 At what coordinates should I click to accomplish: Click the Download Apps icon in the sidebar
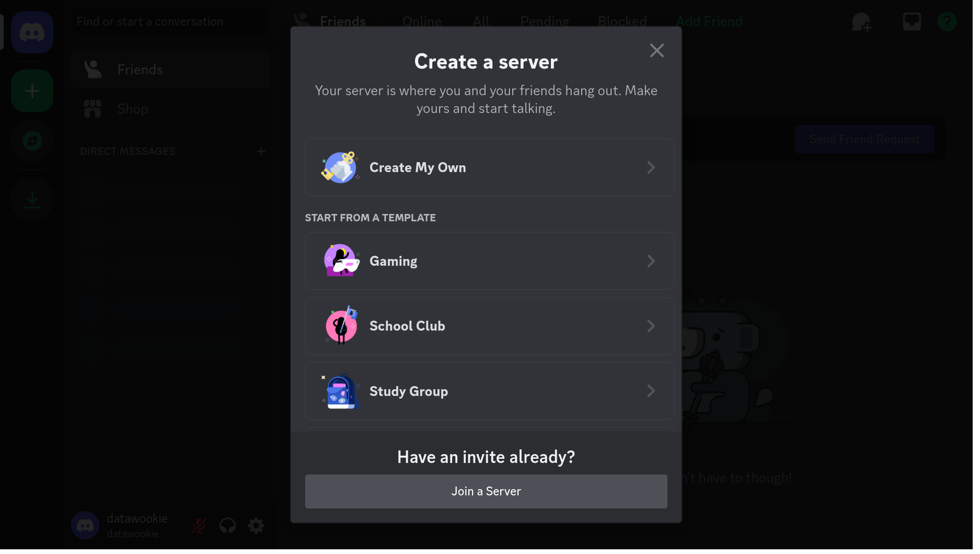[32, 199]
